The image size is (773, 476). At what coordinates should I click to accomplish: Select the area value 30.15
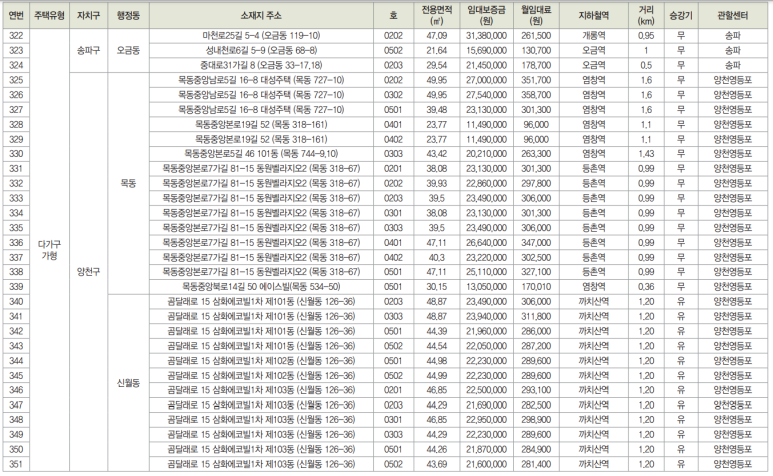pos(437,287)
